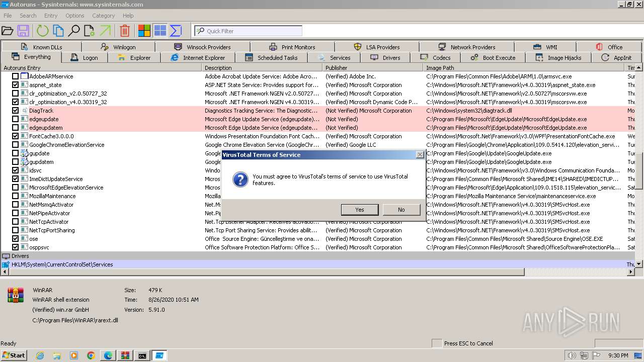Click No in VirusTotal dialog
Screen dimensions: 644x362
401,210
